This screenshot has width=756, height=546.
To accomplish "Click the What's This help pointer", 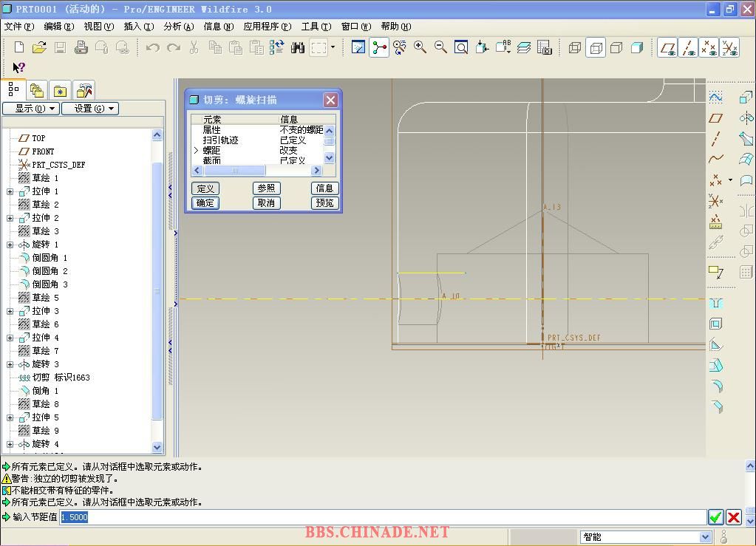I will click(18, 67).
